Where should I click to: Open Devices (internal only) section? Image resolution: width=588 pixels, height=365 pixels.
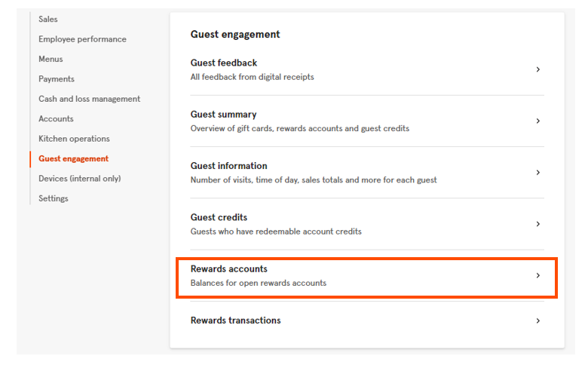point(79,179)
